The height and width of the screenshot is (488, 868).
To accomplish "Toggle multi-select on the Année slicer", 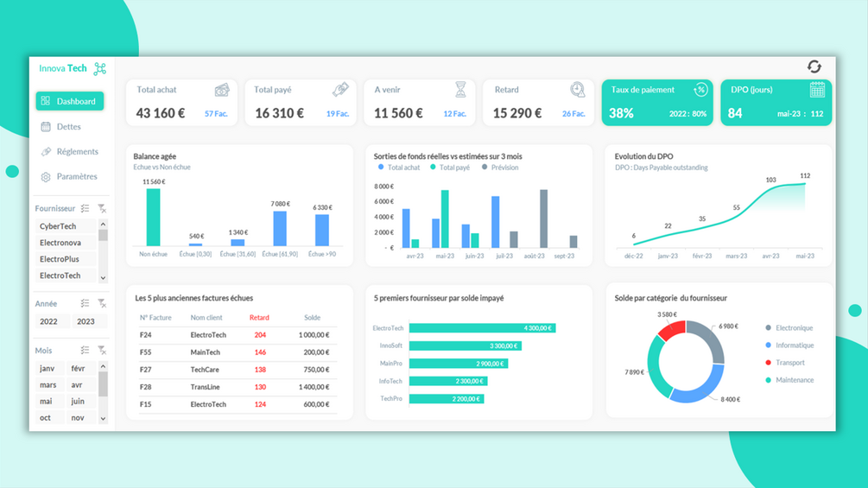I will pos(85,303).
